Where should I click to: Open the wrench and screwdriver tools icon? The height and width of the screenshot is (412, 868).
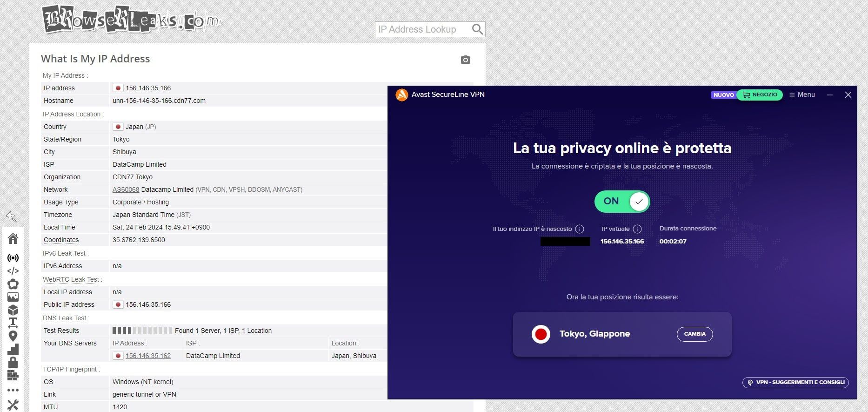click(13, 405)
